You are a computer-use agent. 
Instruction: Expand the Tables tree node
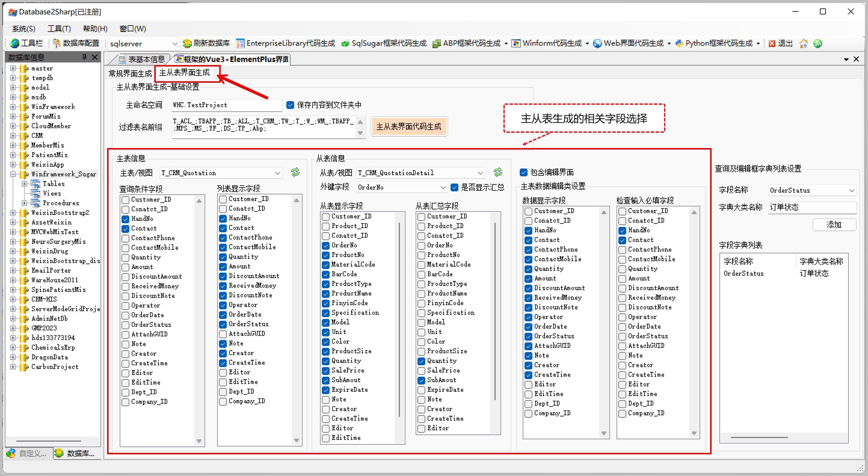pyautogui.click(x=24, y=184)
